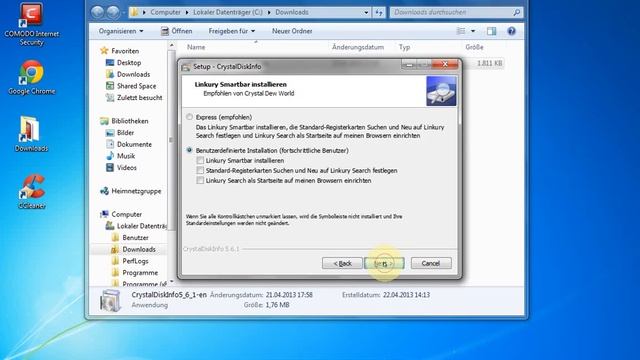This screenshot has width=640, height=360.
Task: Sort by Typ column header
Action: pyautogui.click(x=404, y=47)
